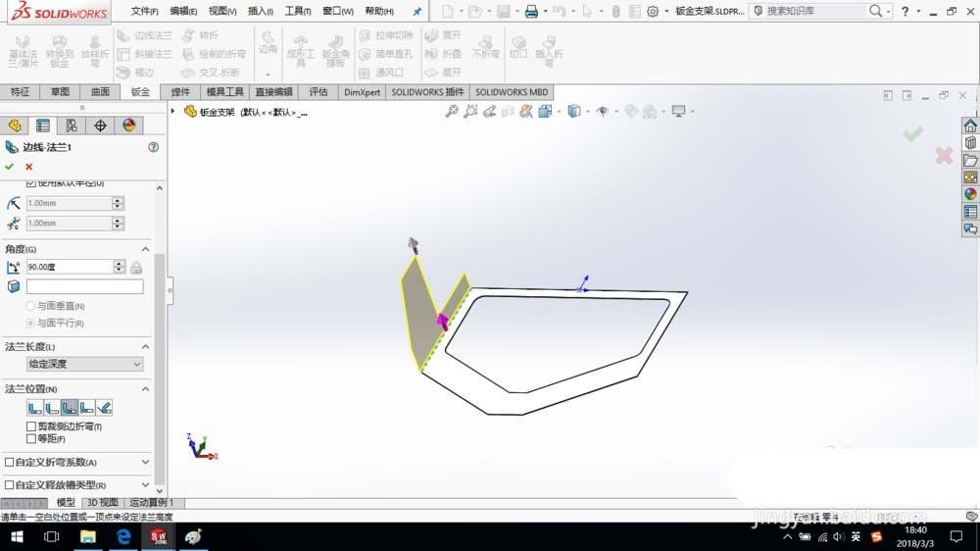Open SOLIDWORKS Resources home icon in the task pane
The image size is (980, 551).
(x=970, y=125)
